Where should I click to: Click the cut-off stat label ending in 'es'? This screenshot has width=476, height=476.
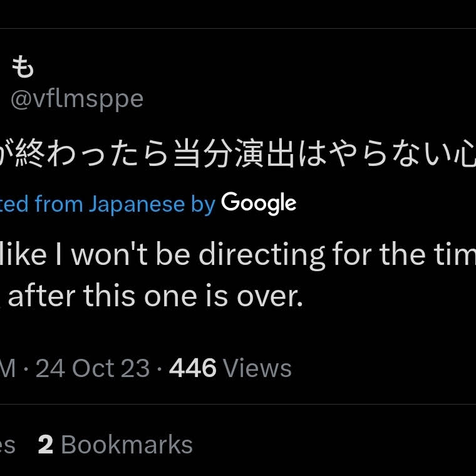(x=8, y=445)
